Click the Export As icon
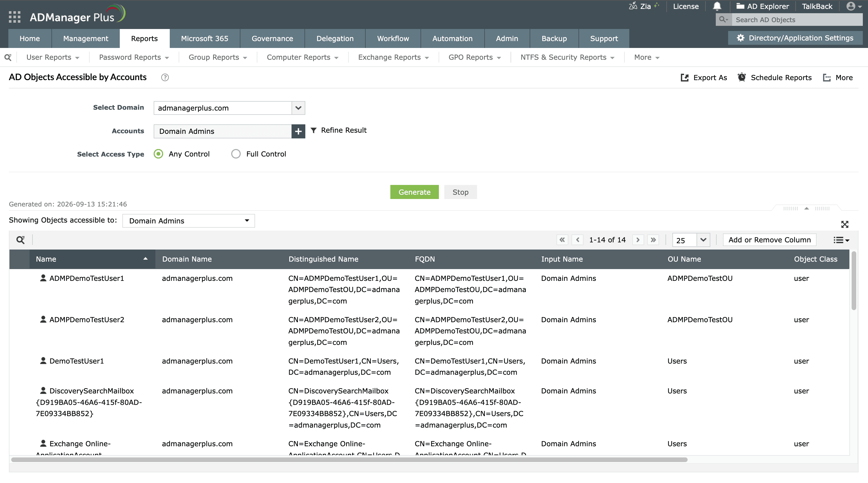The image size is (868, 483). pos(684,78)
